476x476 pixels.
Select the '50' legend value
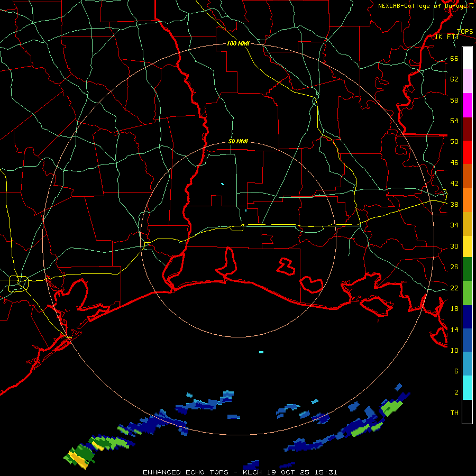[x=454, y=141]
